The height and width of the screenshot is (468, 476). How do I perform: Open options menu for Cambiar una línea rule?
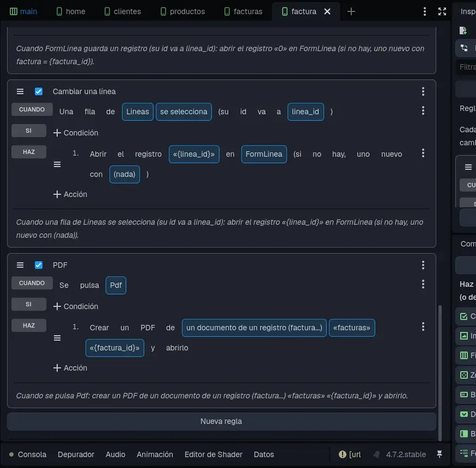[423, 91]
